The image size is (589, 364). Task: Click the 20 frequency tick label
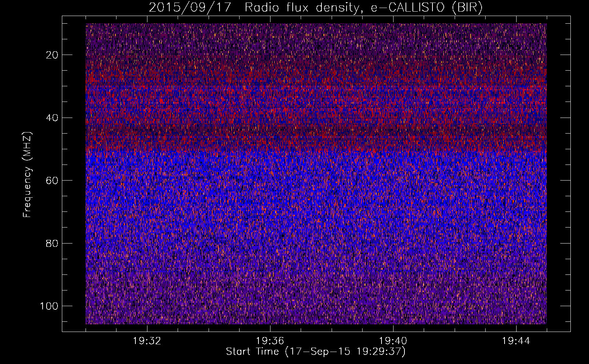52,55
